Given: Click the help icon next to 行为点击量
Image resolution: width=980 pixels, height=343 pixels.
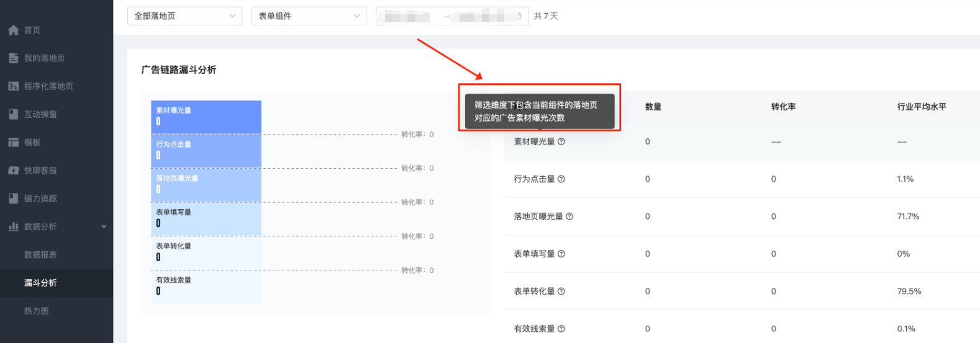Looking at the screenshot, I should [x=561, y=179].
